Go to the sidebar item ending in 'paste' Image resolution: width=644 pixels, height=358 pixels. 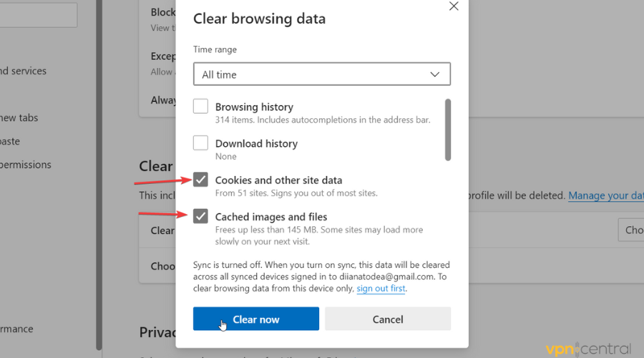coord(10,141)
